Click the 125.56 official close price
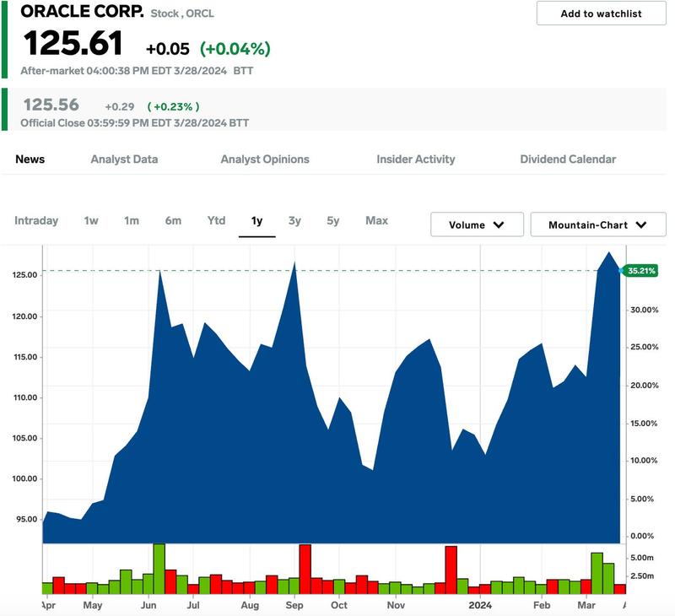675x616 pixels. 51,105
